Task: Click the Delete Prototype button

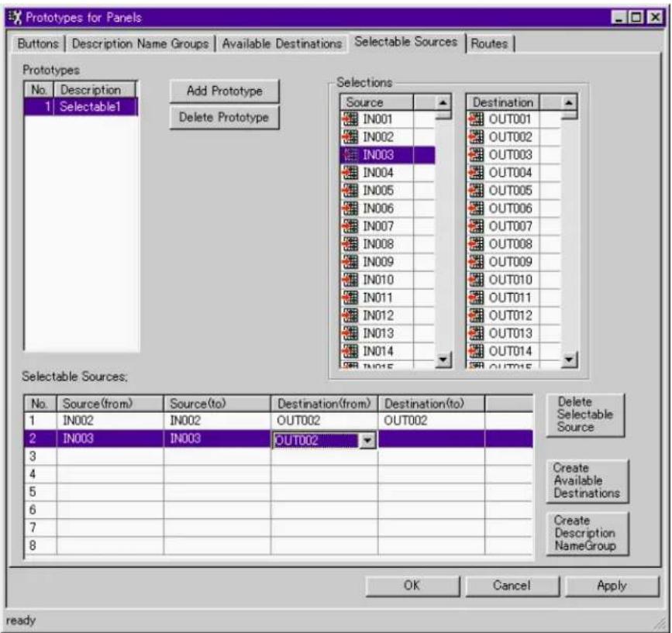Action: coord(224,117)
